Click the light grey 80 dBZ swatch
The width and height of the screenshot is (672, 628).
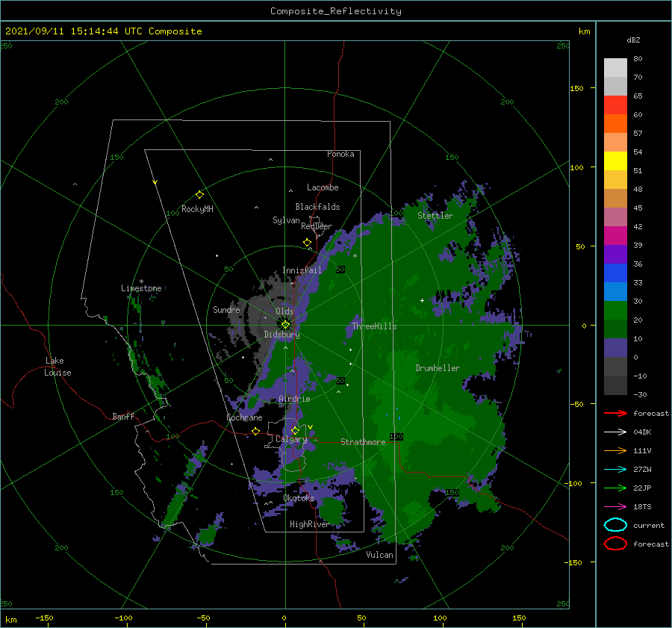coord(615,67)
